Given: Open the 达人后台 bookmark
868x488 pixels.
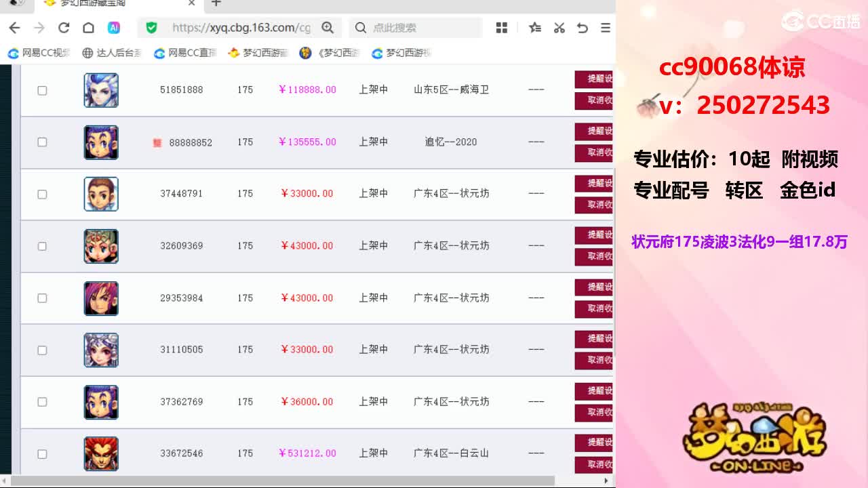Looking at the screenshot, I should 112,53.
